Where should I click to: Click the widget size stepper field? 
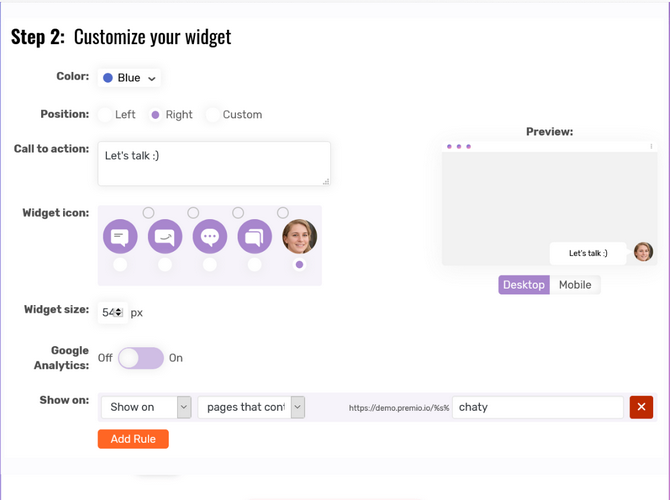tap(112, 313)
